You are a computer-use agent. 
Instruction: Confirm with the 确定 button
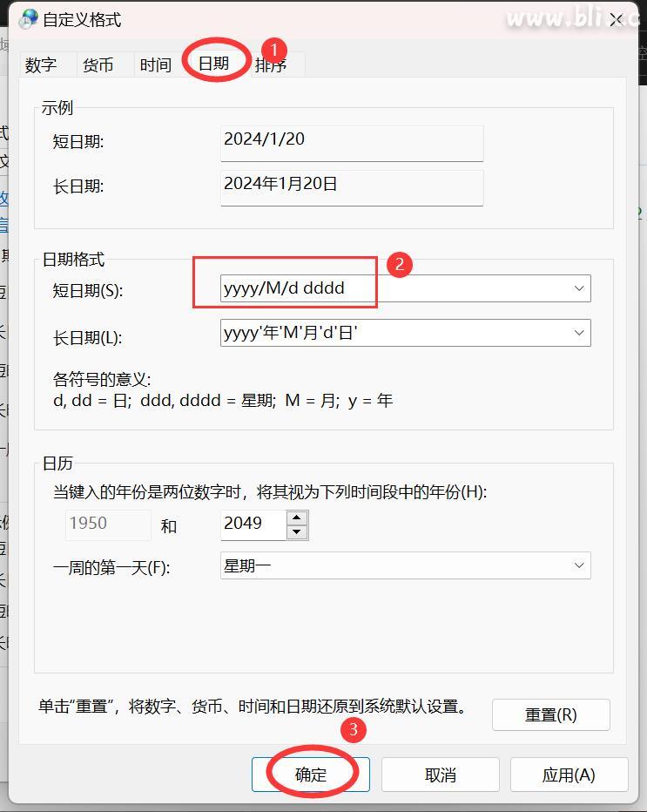coord(311,775)
